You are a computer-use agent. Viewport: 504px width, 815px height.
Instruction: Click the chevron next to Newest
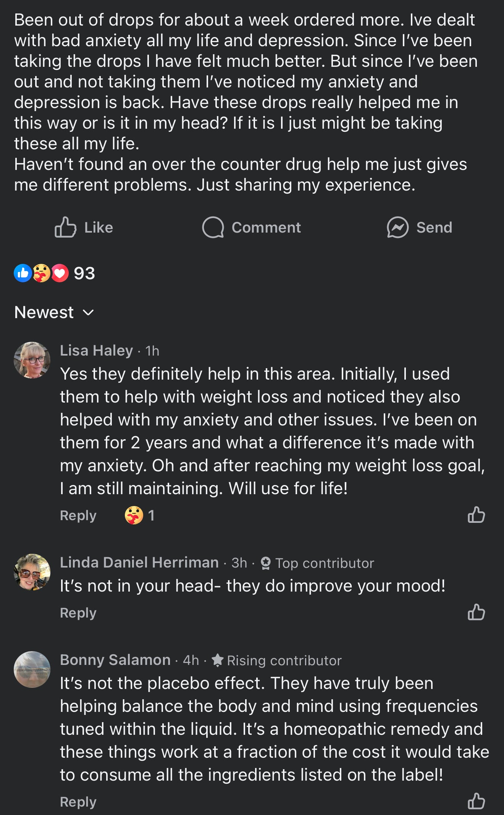point(89,313)
